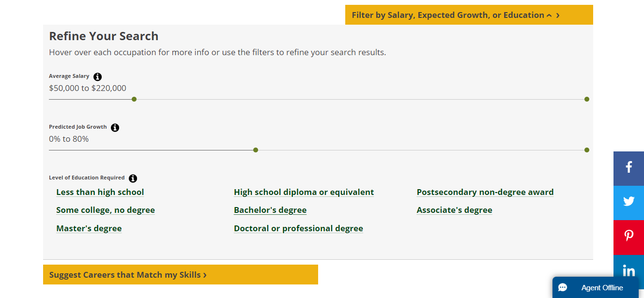Click the maximum Average Salary slider handle
The width and height of the screenshot is (644, 298).
(x=587, y=99)
